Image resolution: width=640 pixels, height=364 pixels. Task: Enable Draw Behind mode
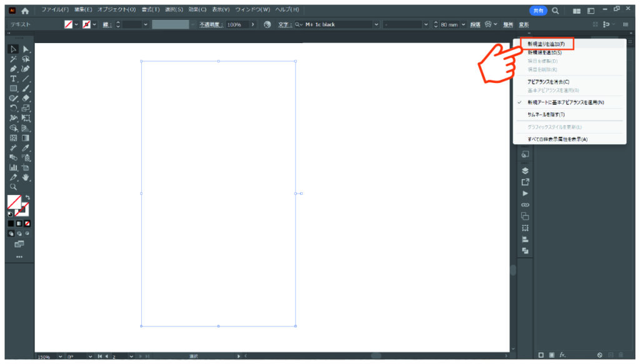coord(19,234)
